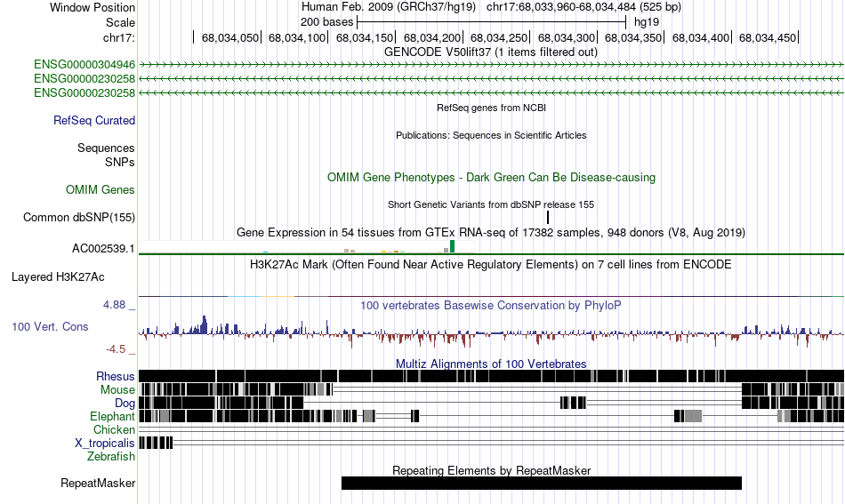Click the -4.5 PhyloP scale minimum value
Image resolution: width=845 pixels, height=504 pixels.
(116, 349)
